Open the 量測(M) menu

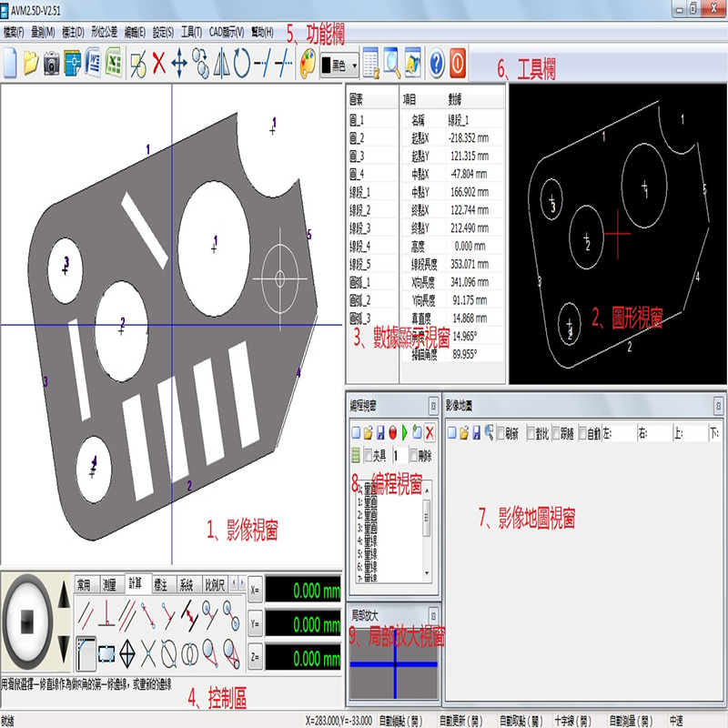point(43,32)
